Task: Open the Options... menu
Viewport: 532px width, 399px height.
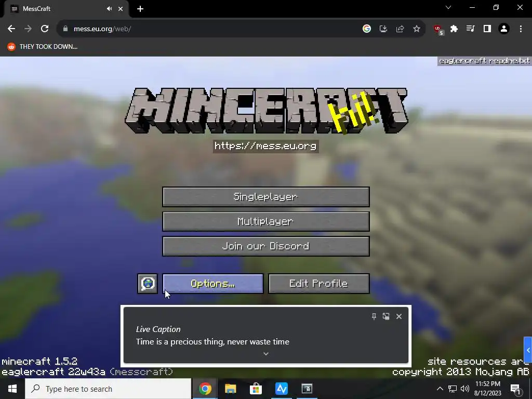Action: coord(212,284)
